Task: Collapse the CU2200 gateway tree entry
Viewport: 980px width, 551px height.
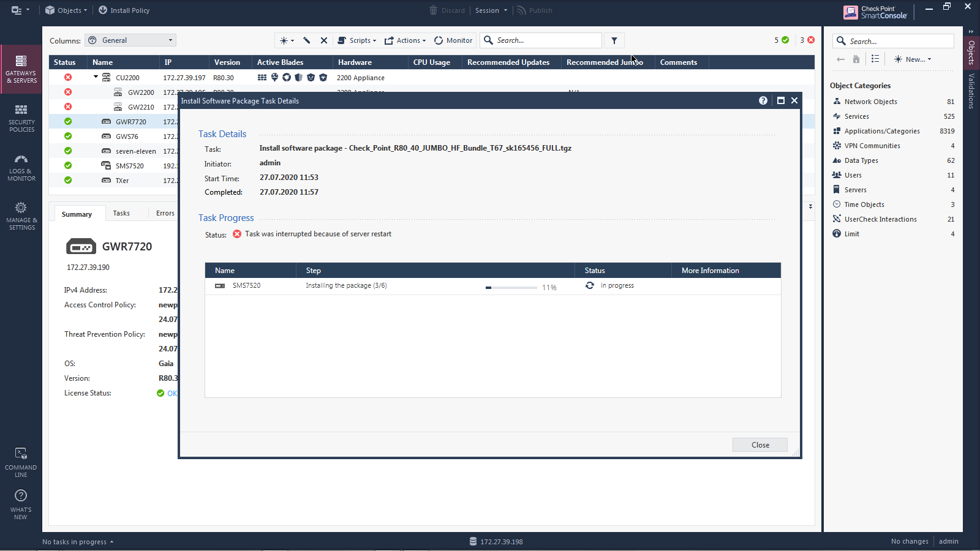Action: 95,77
